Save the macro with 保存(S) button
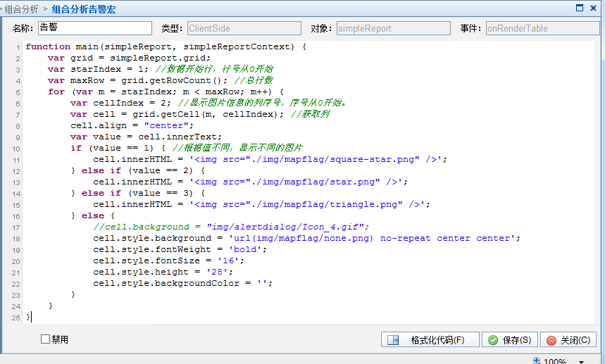This screenshot has width=605, height=364. click(510, 339)
